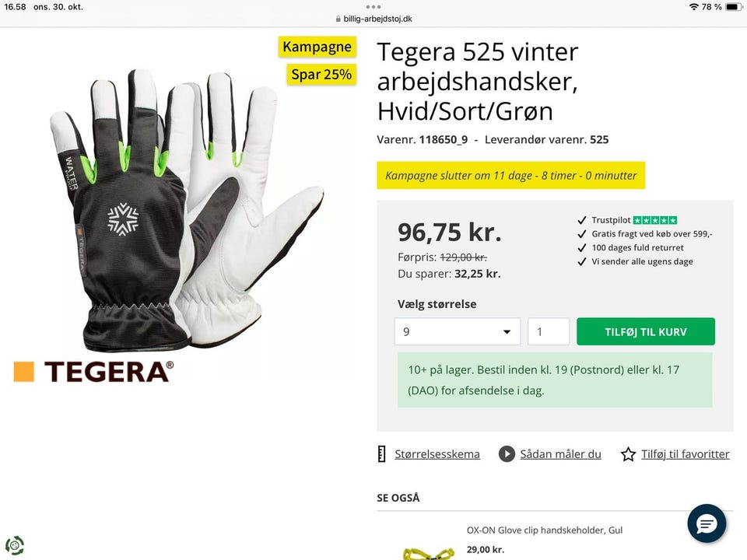Tap the battery indicator in status bar
Screen dimensions: 747x560
coord(734,7)
